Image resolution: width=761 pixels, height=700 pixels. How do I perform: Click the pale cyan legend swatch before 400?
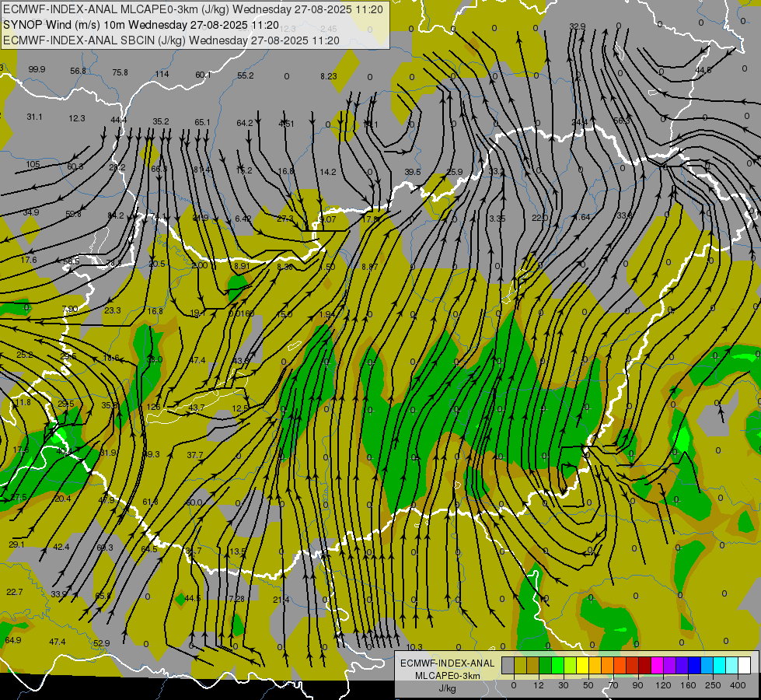(732, 665)
